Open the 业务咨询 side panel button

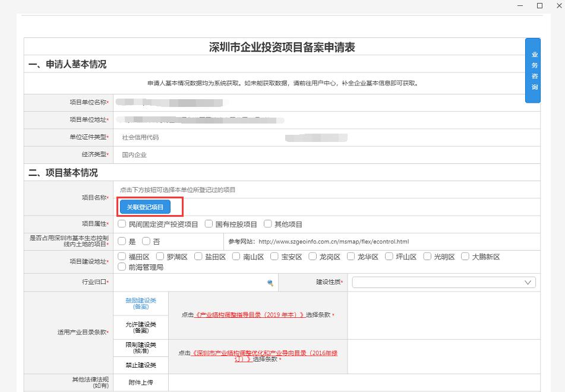point(534,71)
